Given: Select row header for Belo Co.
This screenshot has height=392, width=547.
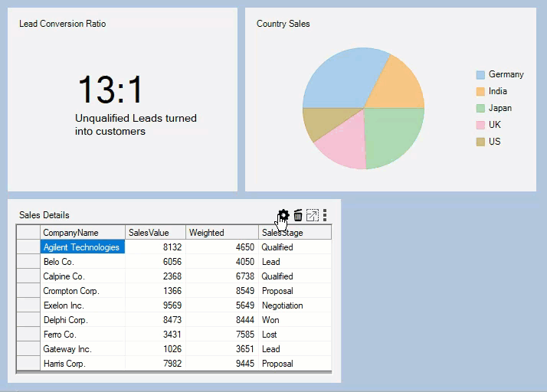Looking at the screenshot, I should 29,262.
